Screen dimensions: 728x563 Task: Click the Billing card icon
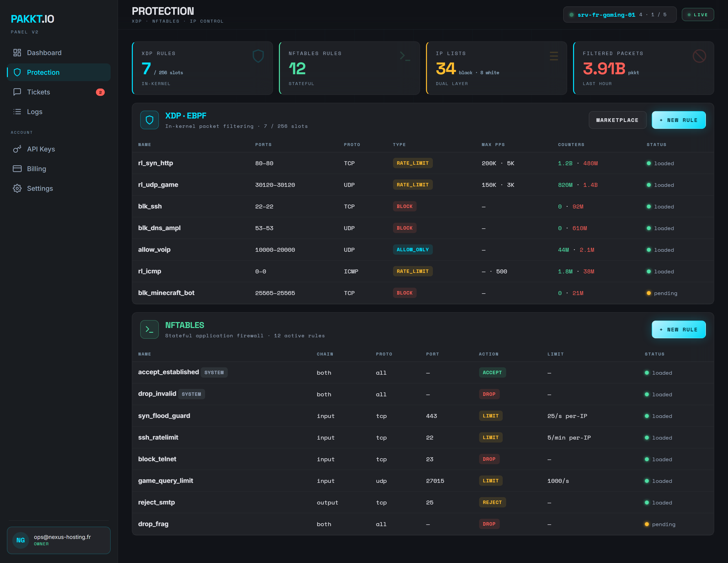pyautogui.click(x=17, y=169)
